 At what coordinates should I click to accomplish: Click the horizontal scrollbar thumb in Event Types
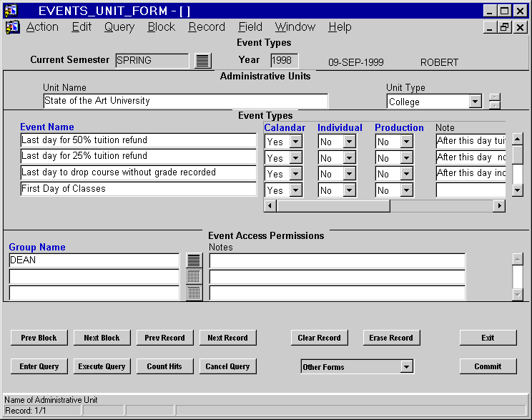point(333,206)
